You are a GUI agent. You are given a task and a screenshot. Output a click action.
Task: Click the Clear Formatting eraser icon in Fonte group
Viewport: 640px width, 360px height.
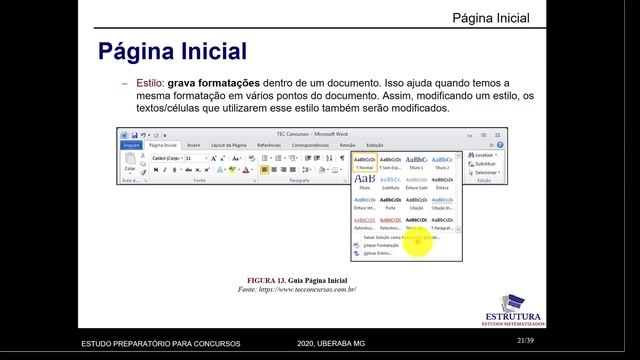251,158
